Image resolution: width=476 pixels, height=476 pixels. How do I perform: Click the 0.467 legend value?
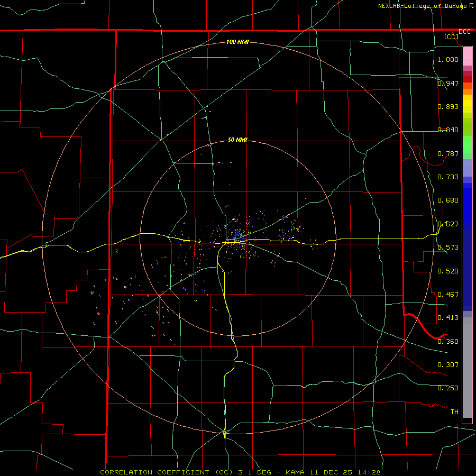click(448, 295)
